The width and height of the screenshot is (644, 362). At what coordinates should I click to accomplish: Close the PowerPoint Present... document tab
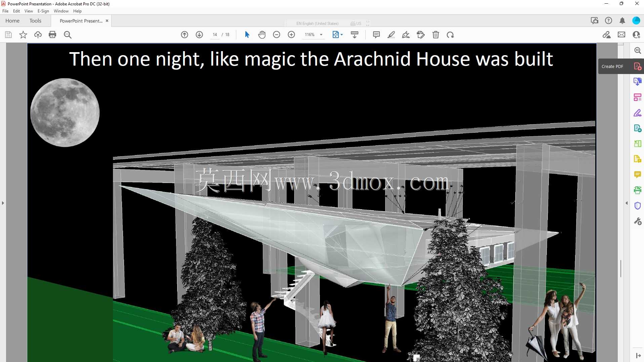107,21
